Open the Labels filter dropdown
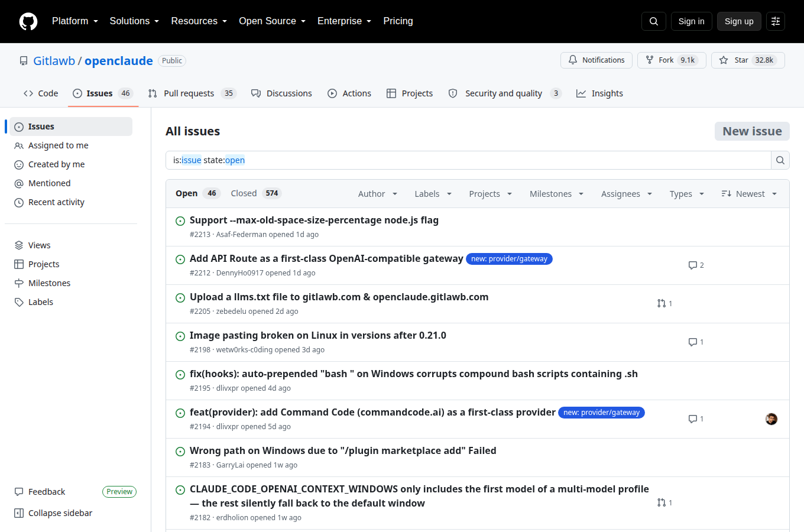The height and width of the screenshot is (532, 804). pos(433,194)
